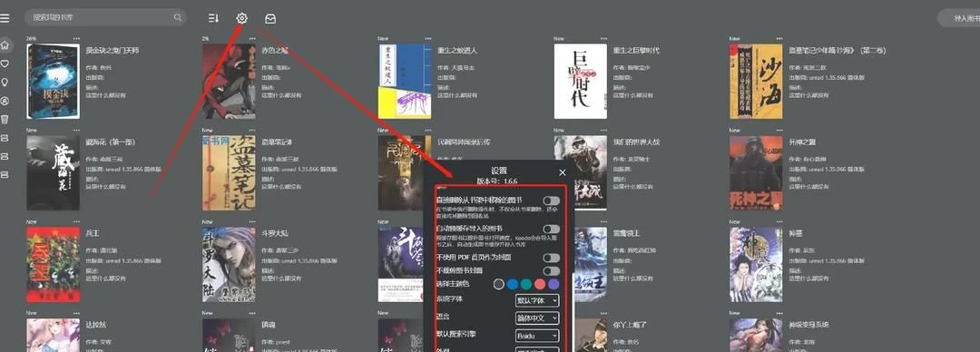Open the lightbulb notes icon in sidebar
This screenshot has width=980, height=352.
[x=5, y=82]
